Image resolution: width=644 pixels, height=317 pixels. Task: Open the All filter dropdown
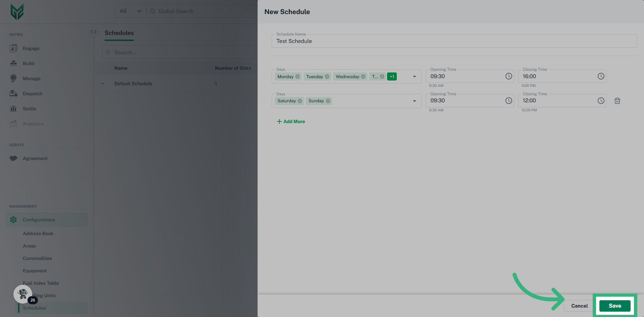click(x=130, y=11)
